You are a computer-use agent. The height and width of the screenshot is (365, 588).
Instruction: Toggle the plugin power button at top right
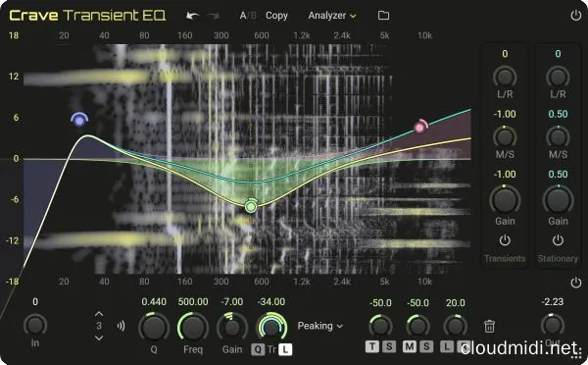pos(575,16)
